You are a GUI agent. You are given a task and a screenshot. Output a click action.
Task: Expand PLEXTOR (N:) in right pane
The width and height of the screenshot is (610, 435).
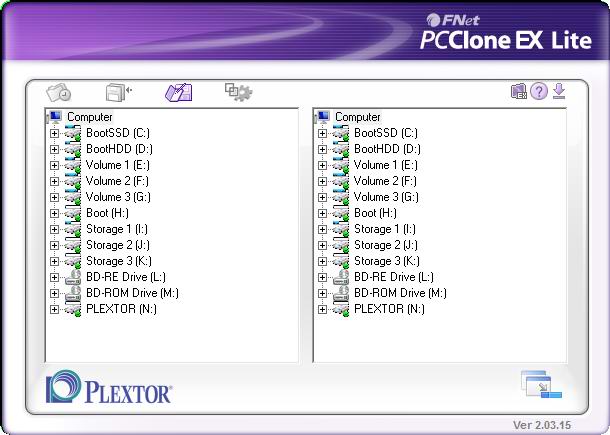pyautogui.click(x=322, y=309)
